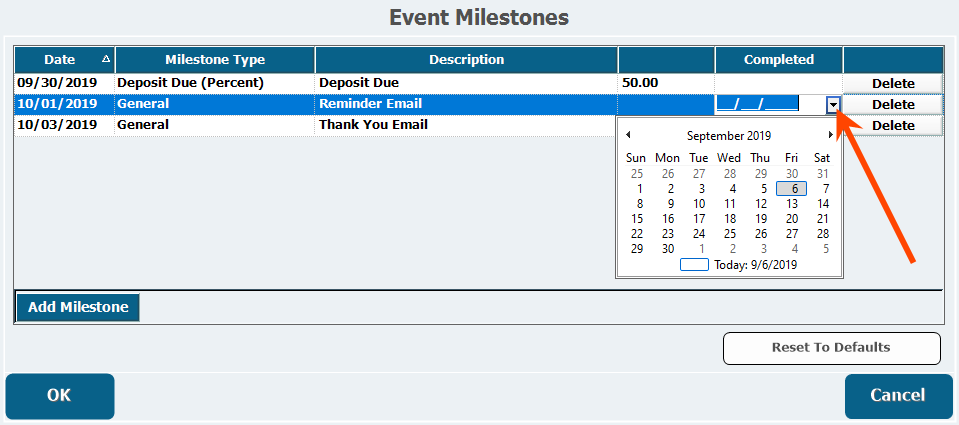Choose September 15 in the calendar
The height and width of the screenshot is (425, 959).
click(639, 218)
